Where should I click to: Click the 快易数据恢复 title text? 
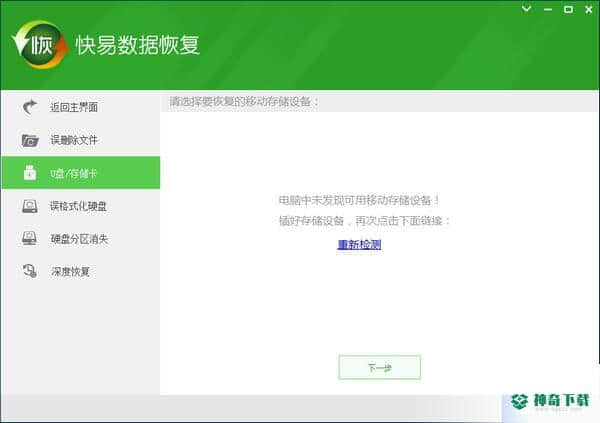click(x=138, y=45)
